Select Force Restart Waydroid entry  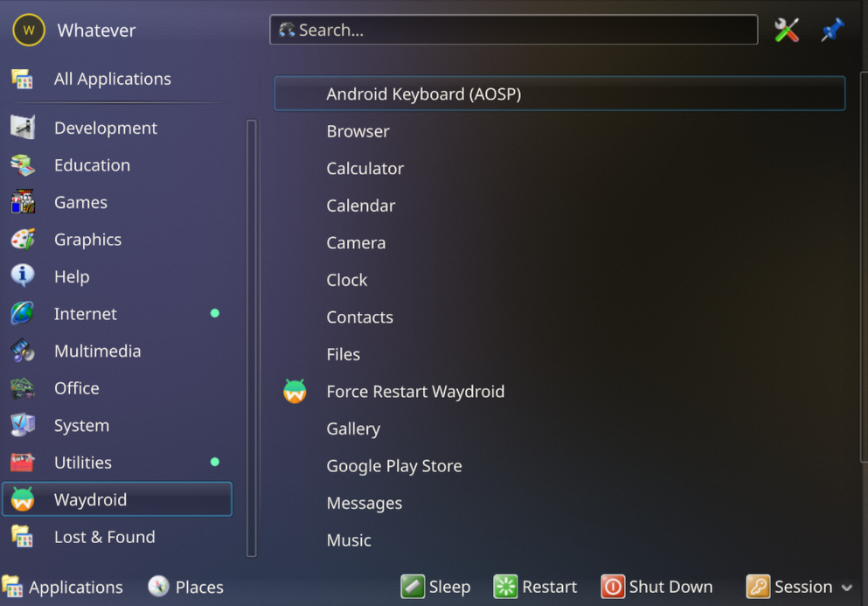pyautogui.click(x=559, y=391)
